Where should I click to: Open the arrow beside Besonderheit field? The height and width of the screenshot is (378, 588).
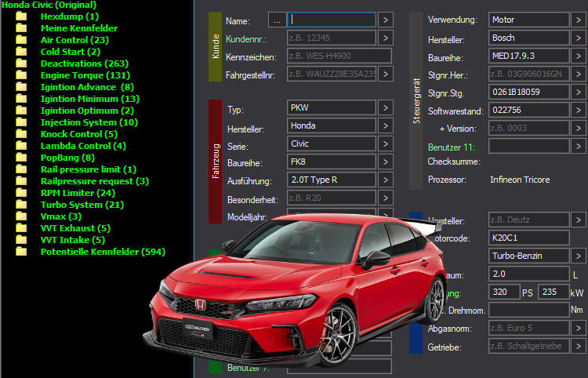tap(386, 198)
